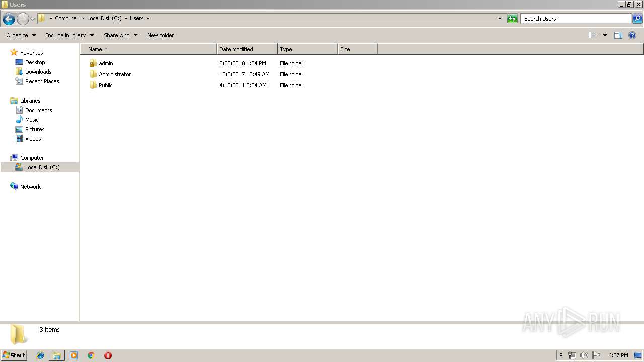Expand arrow after Users breadcrumb
Screen dimensions: 644x362
coord(148,18)
